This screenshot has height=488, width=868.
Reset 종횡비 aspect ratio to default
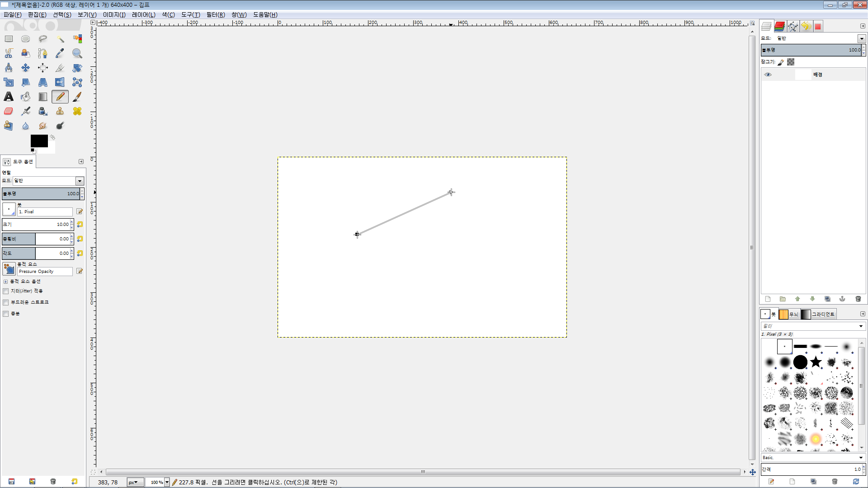[x=80, y=239]
